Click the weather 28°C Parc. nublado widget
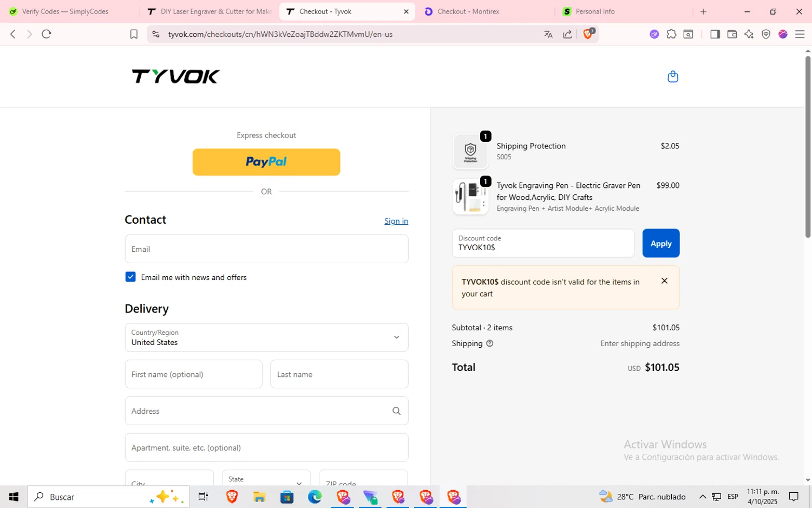Screen dimensions: 812x508 point(642,497)
